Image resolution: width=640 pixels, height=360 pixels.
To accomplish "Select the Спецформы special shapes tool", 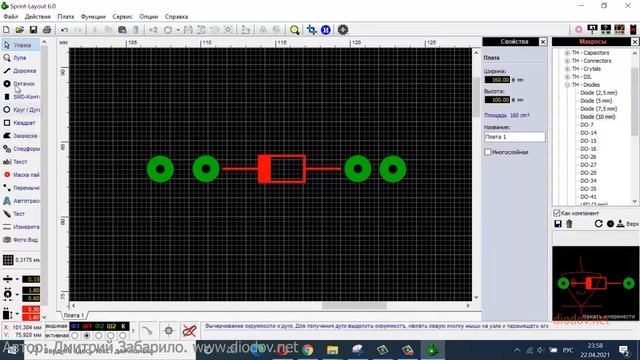I will (x=20, y=149).
